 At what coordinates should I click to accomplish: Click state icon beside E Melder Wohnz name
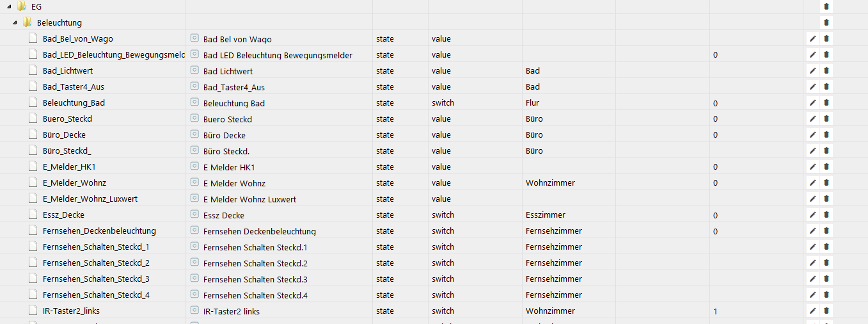coord(194,183)
